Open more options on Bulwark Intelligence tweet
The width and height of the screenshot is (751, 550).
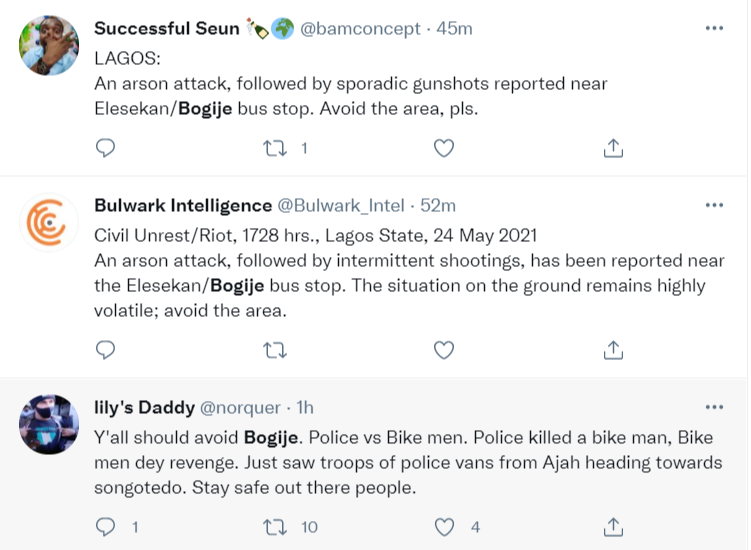pos(714,205)
